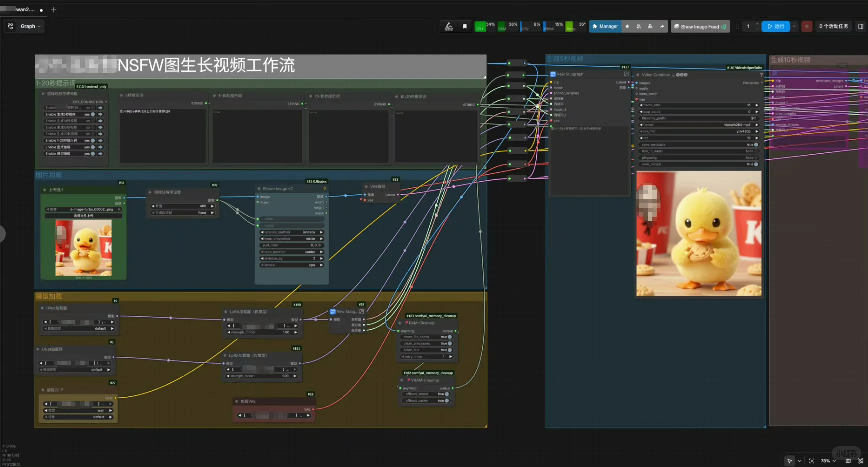Select the image file z-image-turbo_00002_.png selector
Viewport: 868px width, 467px height.
pos(83,209)
